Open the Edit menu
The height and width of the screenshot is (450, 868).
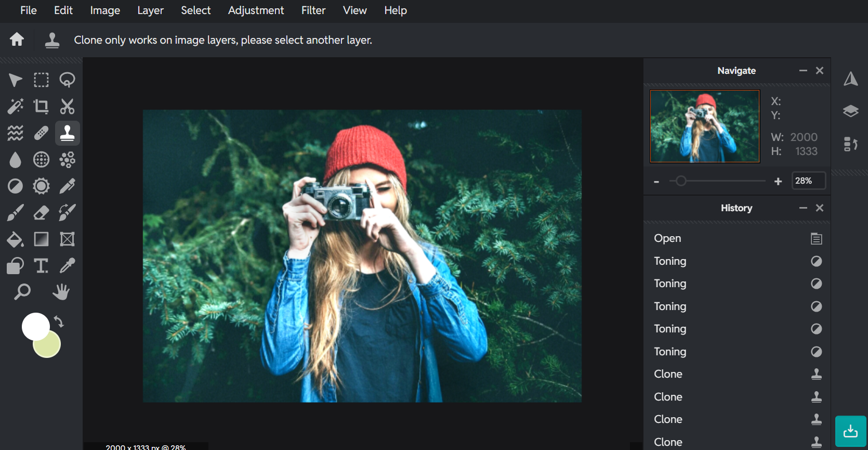(63, 10)
